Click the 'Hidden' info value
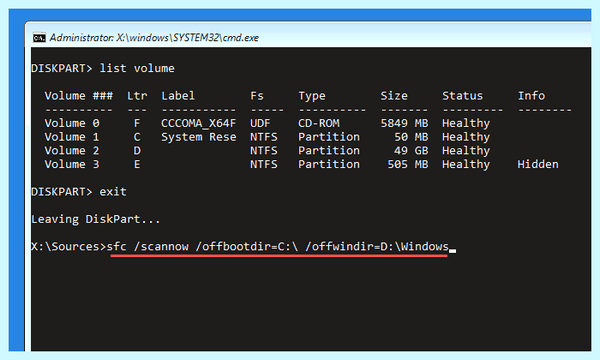 coord(538,165)
